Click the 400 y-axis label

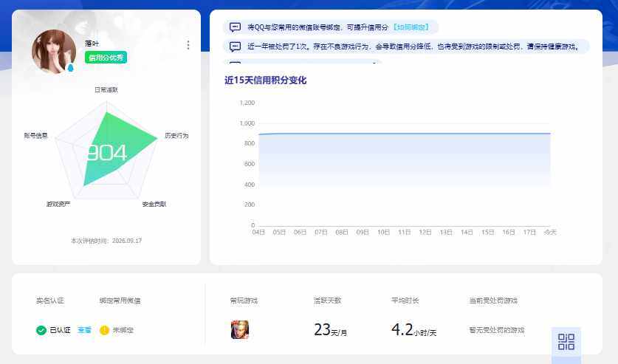coord(250,185)
